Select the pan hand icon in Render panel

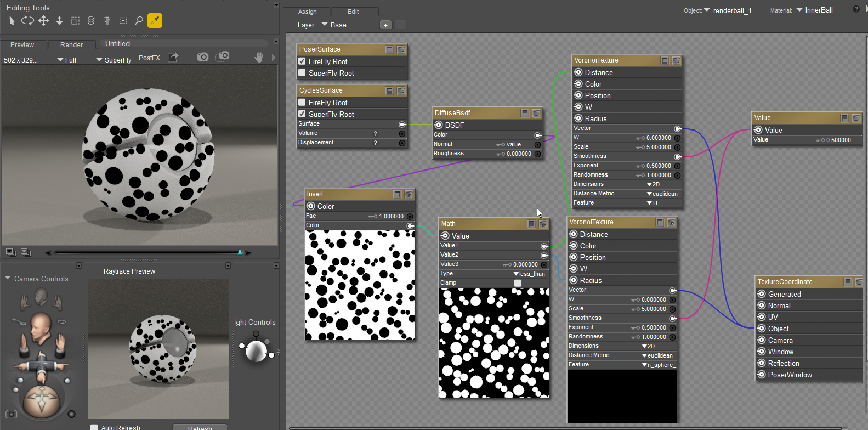[x=259, y=57]
